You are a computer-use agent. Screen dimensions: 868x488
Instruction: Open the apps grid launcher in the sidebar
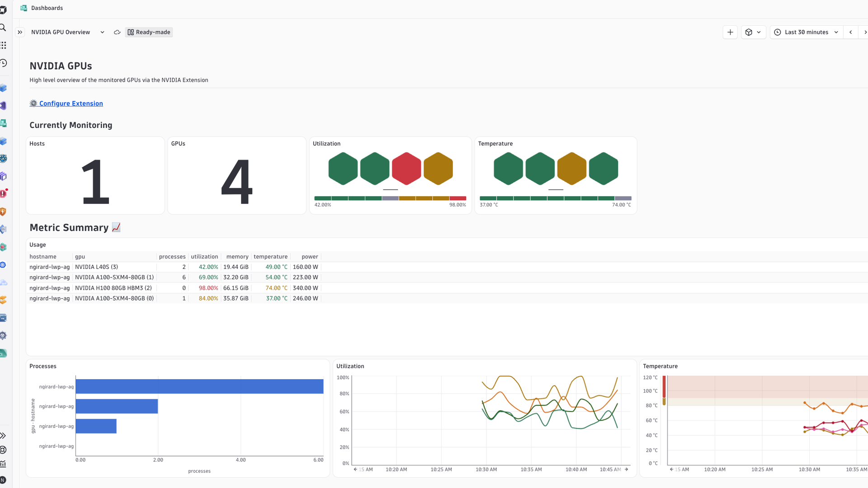coord(3,45)
